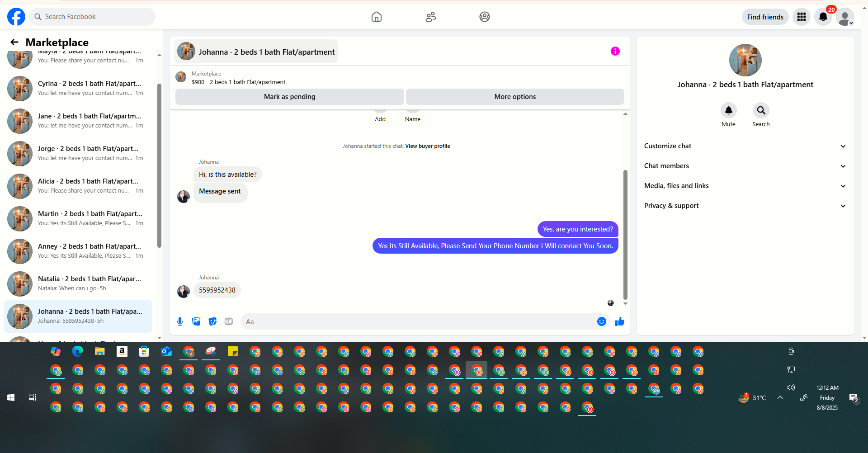Image resolution: width=868 pixels, height=453 pixels.
Task: Open the Facebook home logo
Action: coord(16,17)
